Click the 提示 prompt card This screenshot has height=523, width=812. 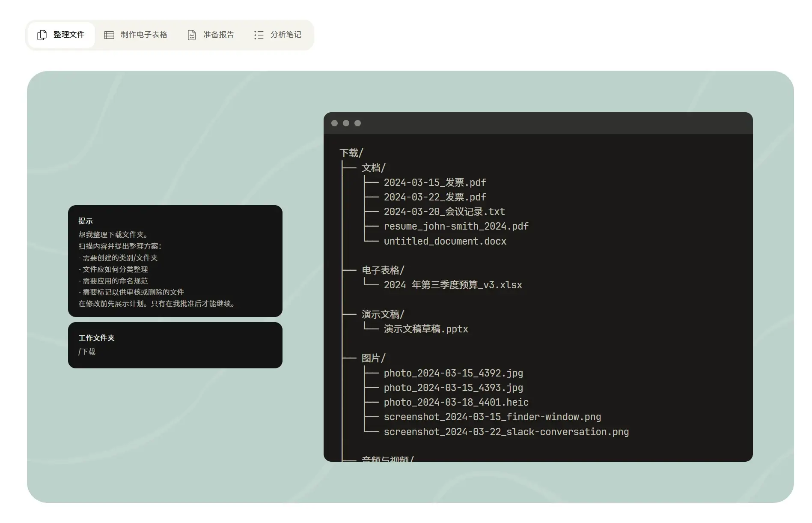[175, 261]
